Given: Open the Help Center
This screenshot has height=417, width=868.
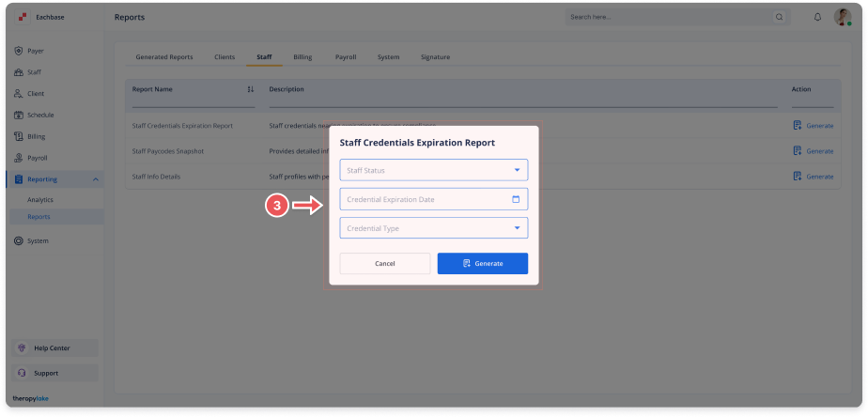Looking at the screenshot, I should (x=52, y=347).
